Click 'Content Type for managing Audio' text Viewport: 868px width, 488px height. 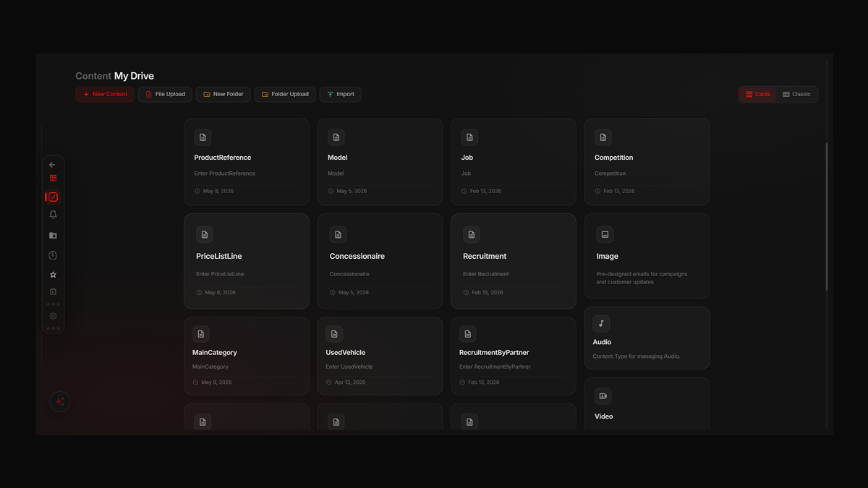coord(637,356)
